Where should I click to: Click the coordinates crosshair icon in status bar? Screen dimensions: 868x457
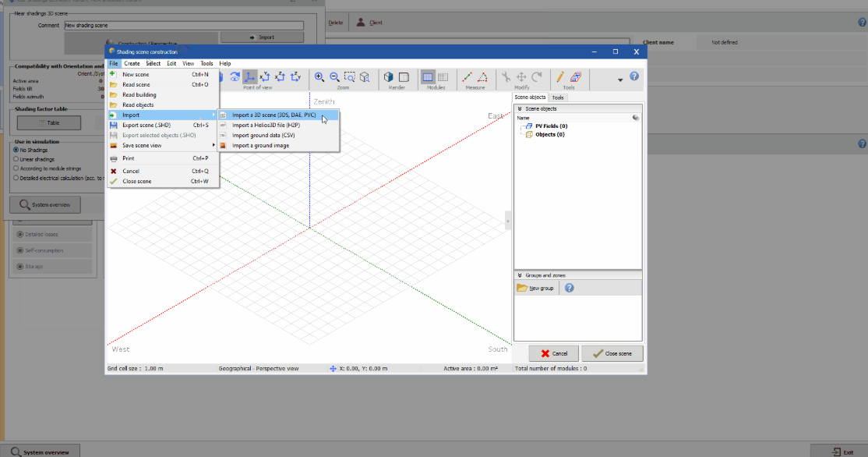pos(333,368)
